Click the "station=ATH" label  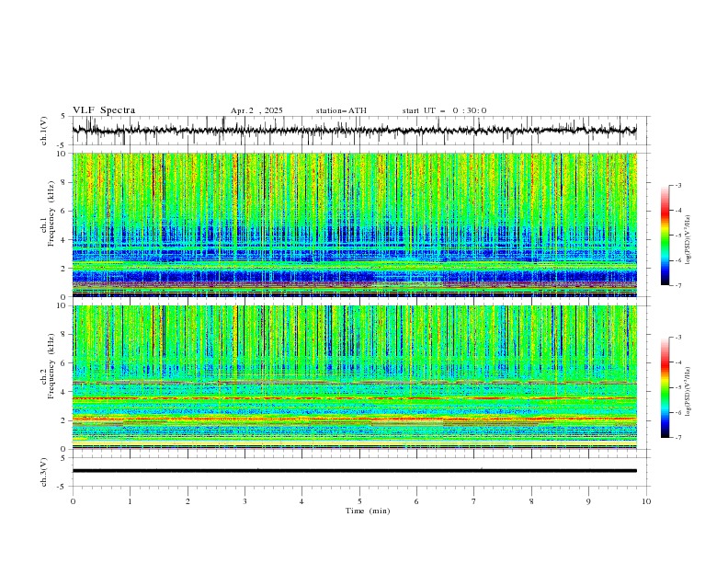pos(341,110)
